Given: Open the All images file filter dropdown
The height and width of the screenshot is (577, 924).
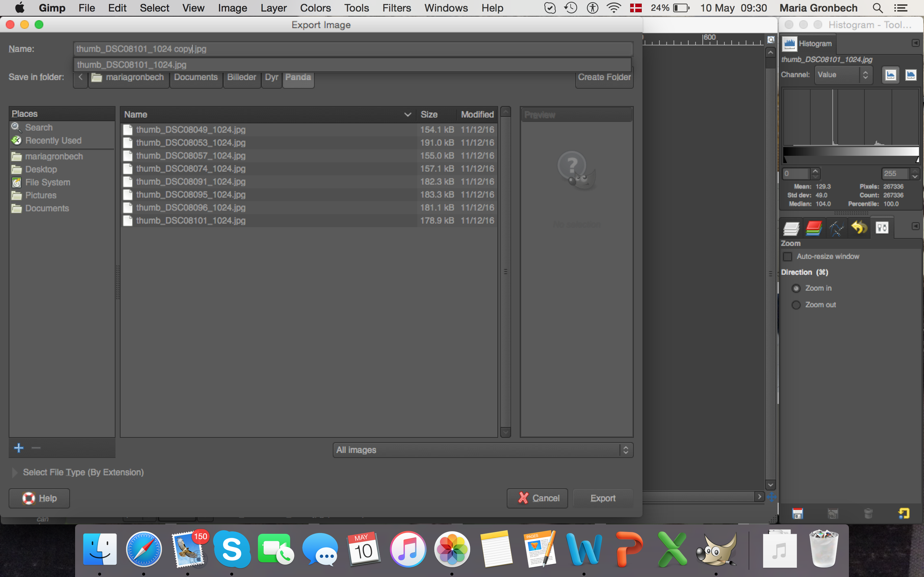Looking at the screenshot, I should point(483,450).
